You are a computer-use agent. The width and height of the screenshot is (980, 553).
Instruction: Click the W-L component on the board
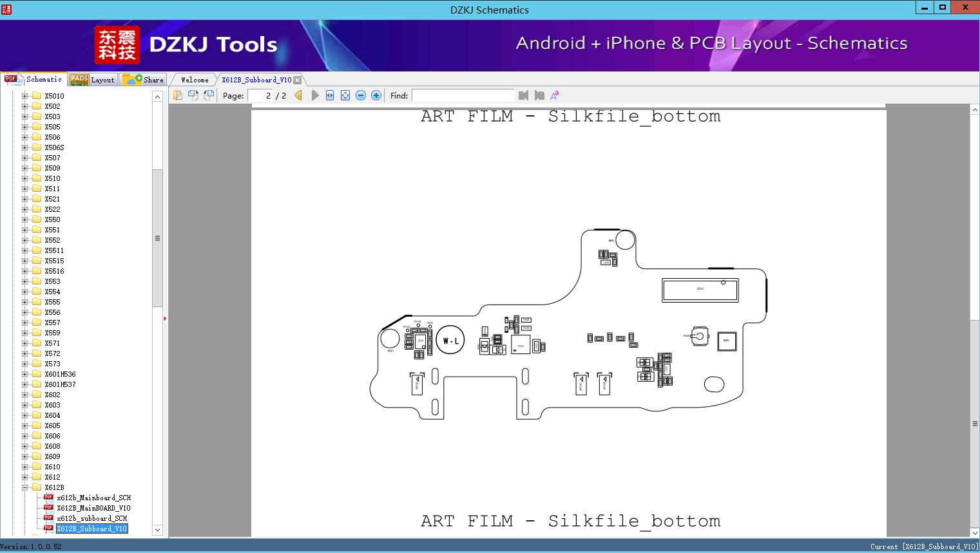[x=451, y=341]
